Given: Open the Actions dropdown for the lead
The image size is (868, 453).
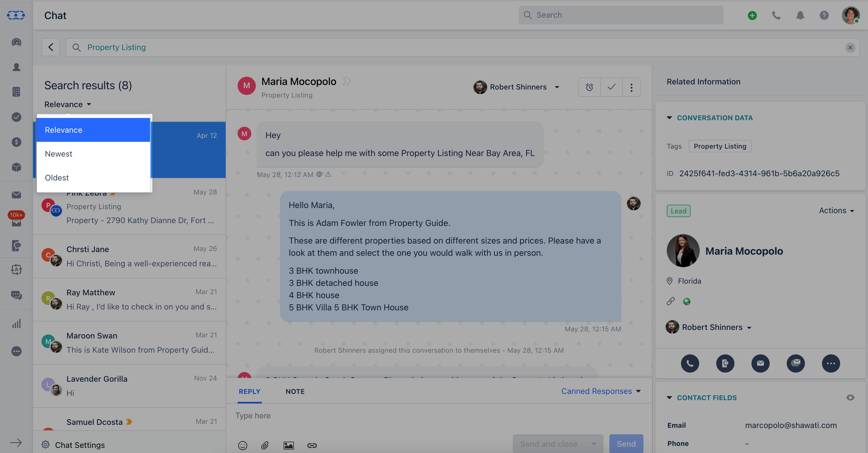Looking at the screenshot, I should click(x=837, y=211).
